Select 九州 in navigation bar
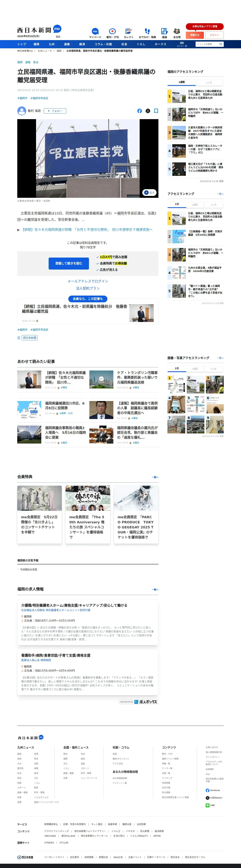The image size is (241, 868). click(x=51, y=44)
